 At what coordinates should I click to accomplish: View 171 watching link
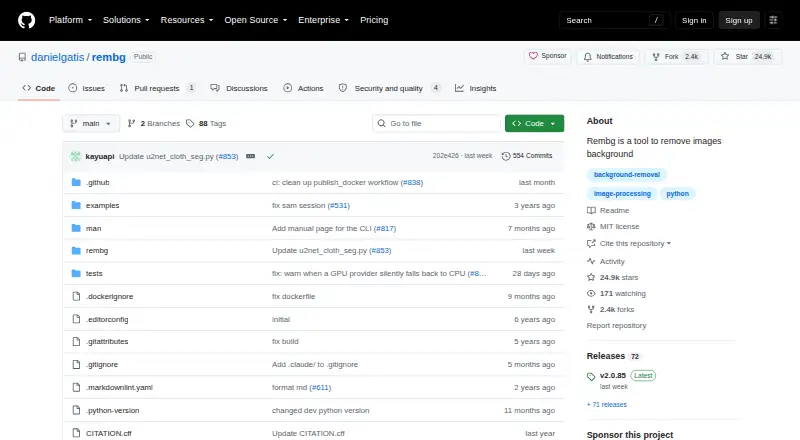[616, 294]
